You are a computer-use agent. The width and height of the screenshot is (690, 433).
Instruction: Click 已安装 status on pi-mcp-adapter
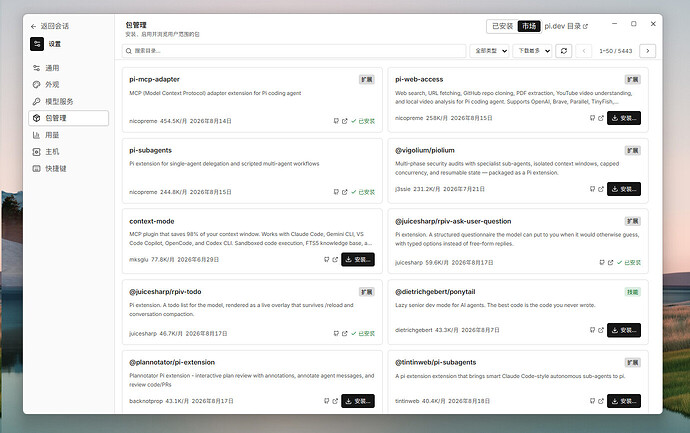(x=363, y=121)
